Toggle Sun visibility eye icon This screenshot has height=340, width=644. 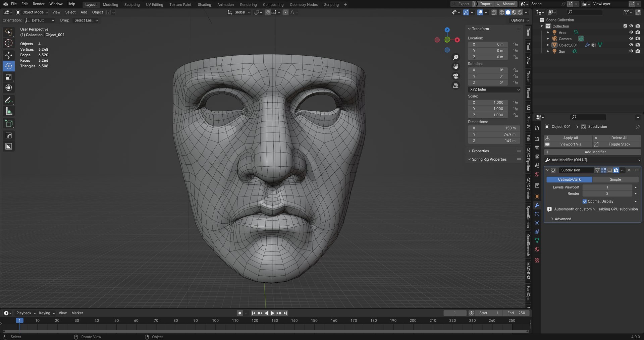pos(631,51)
